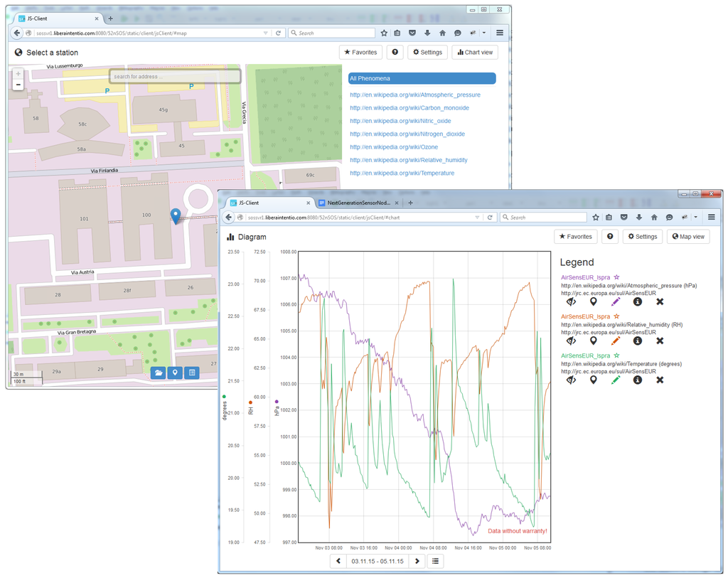This screenshot has width=728, height=578.
Task: Locate the Relative_humidity station with the pin icon
Action: click(x=593, y=341)
